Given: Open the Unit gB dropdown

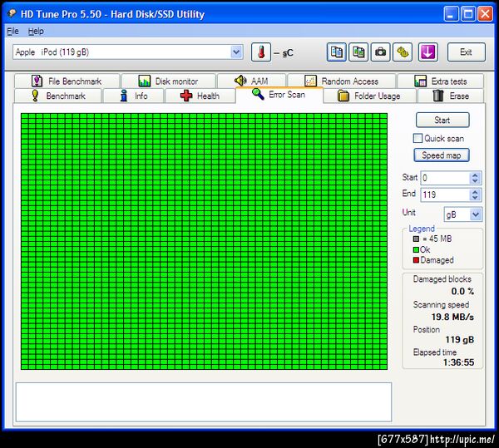Looking at the screenshot, I should [476, 214].
